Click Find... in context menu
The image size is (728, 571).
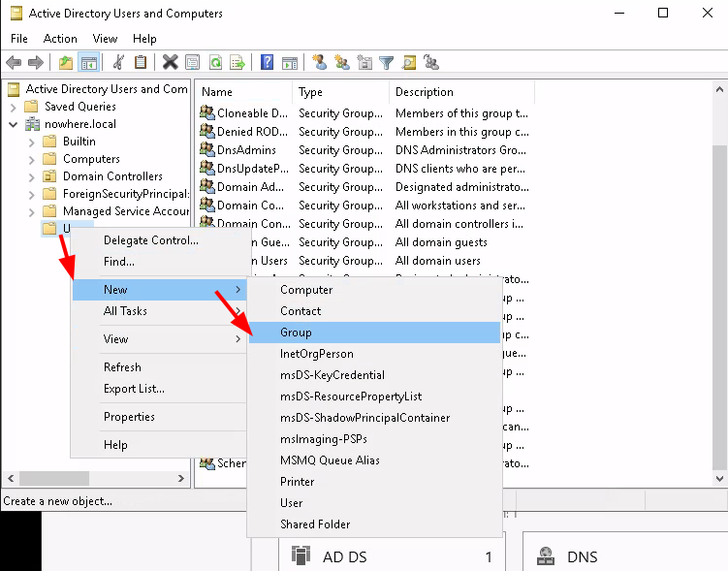coord(159,262)
